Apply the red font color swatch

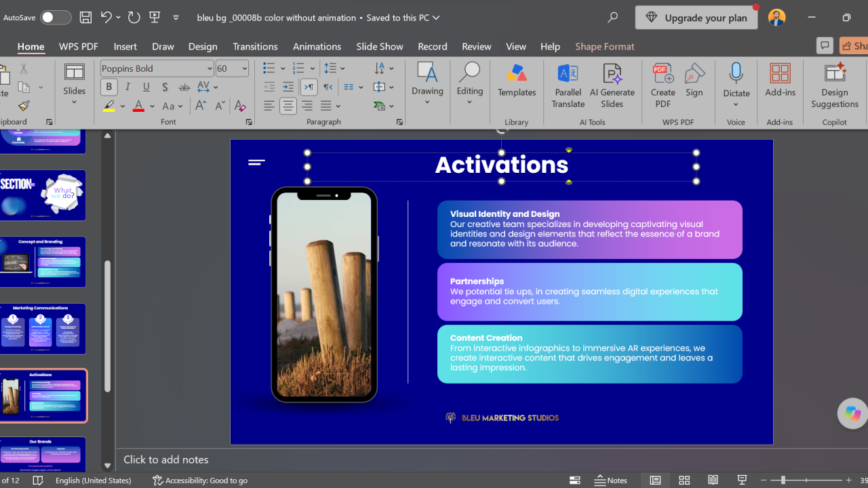(x=138, y=106)
